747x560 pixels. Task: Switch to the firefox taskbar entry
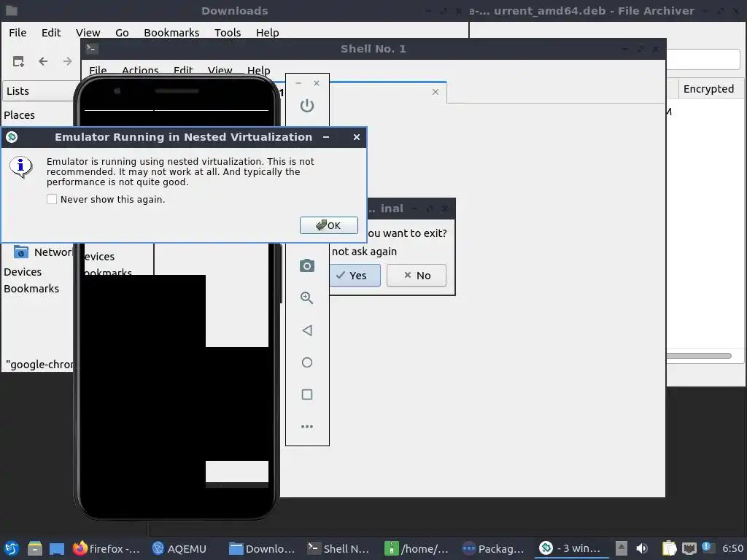tap(107, 548)
